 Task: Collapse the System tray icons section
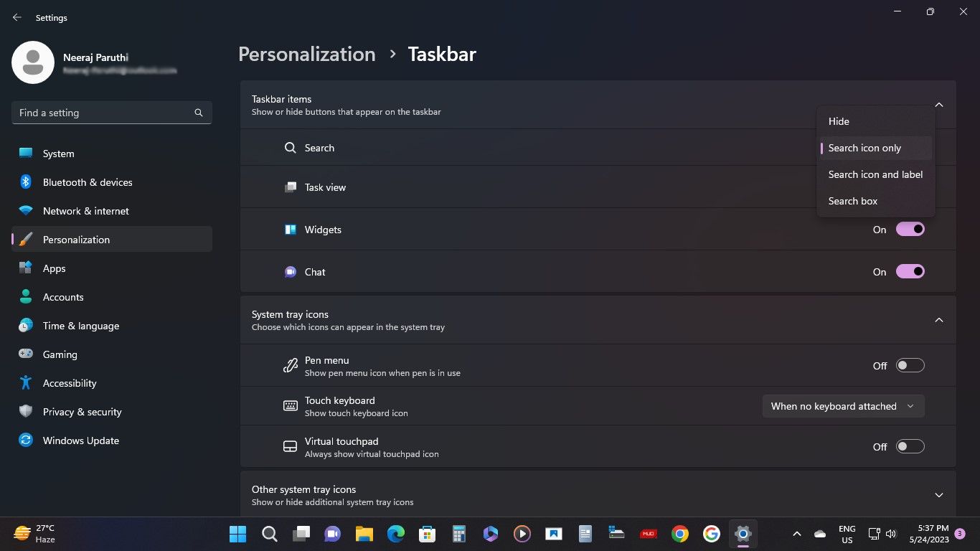click(x=938, y=319)
